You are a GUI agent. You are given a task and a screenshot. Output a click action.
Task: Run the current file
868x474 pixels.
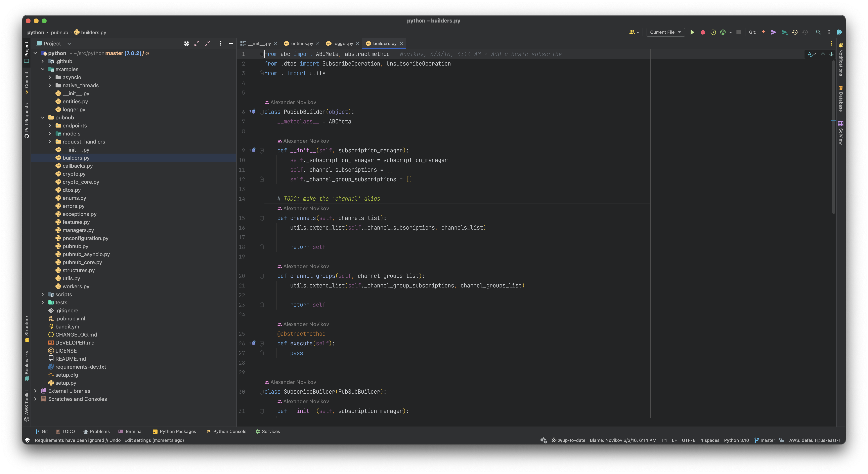click(692, 32)
